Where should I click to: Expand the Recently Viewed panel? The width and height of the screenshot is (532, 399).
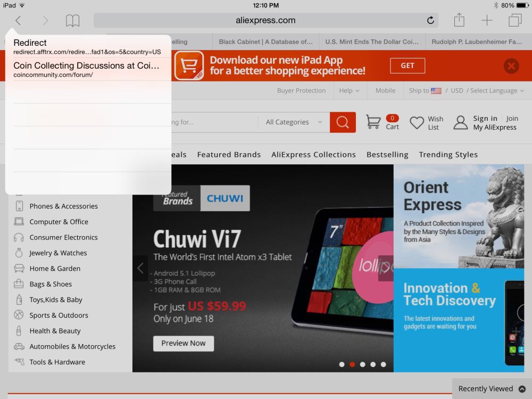point(492,389)
